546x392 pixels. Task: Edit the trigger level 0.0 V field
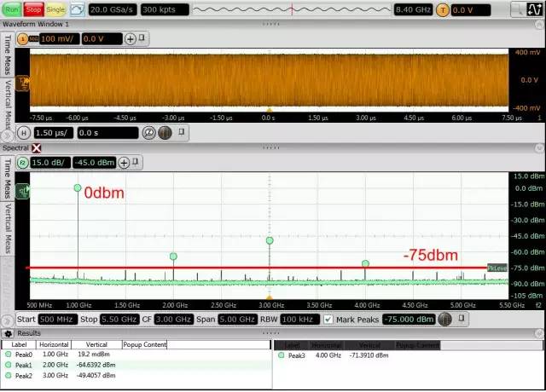(x=471, y=10)
